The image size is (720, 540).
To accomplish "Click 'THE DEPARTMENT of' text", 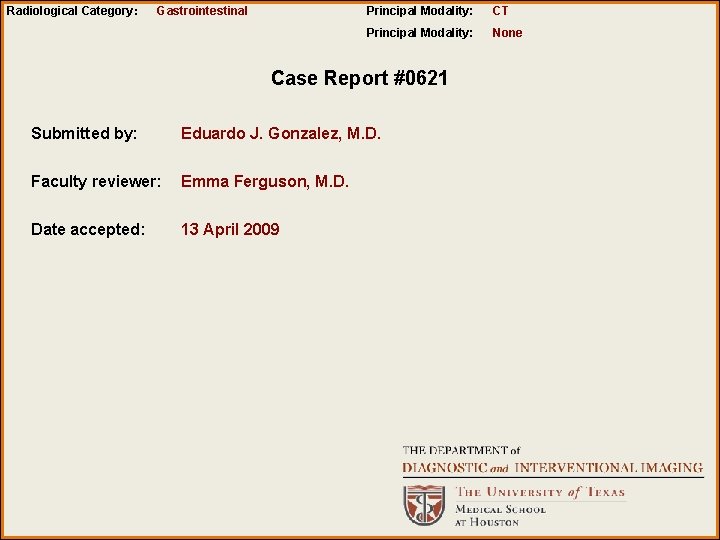I will click(x=461, y=450).
